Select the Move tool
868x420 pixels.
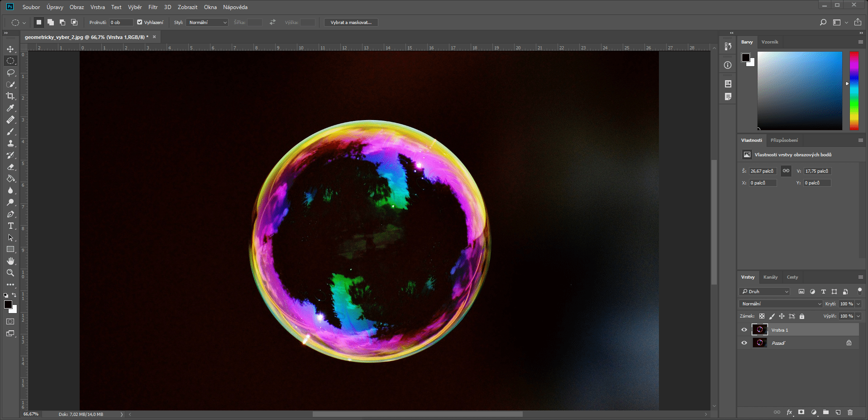point(10,49)
